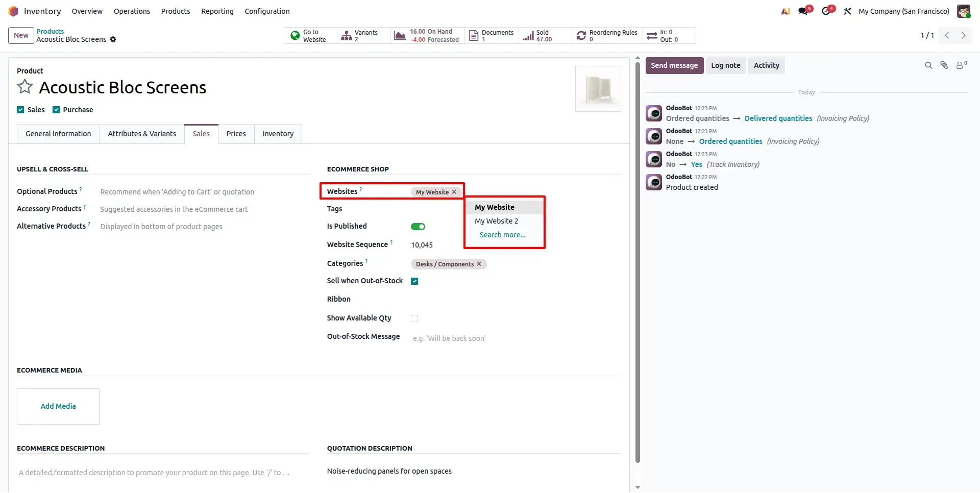Toggle the Purchase checkbox
980x493 pixels.
[x=56, y=110]
